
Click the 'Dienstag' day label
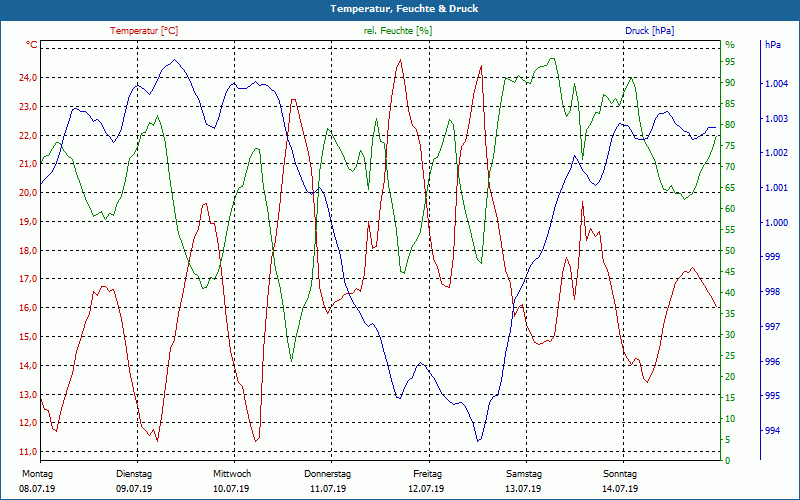134,474
